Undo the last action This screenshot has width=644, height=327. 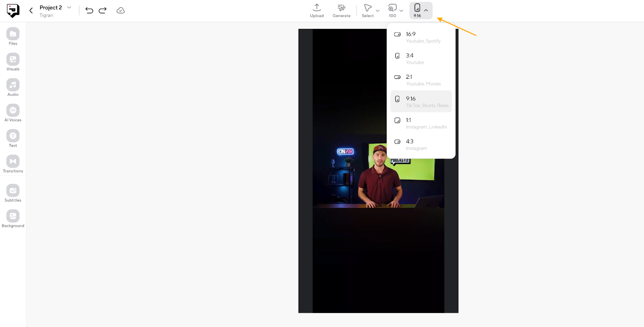coord(89,10)
